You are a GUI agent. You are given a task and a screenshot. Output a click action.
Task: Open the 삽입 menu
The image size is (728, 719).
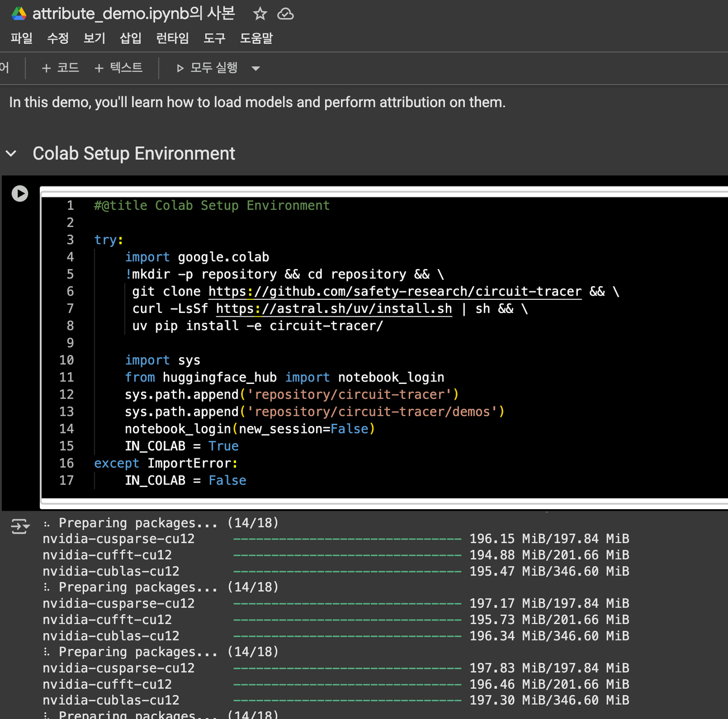click(131, 38)
